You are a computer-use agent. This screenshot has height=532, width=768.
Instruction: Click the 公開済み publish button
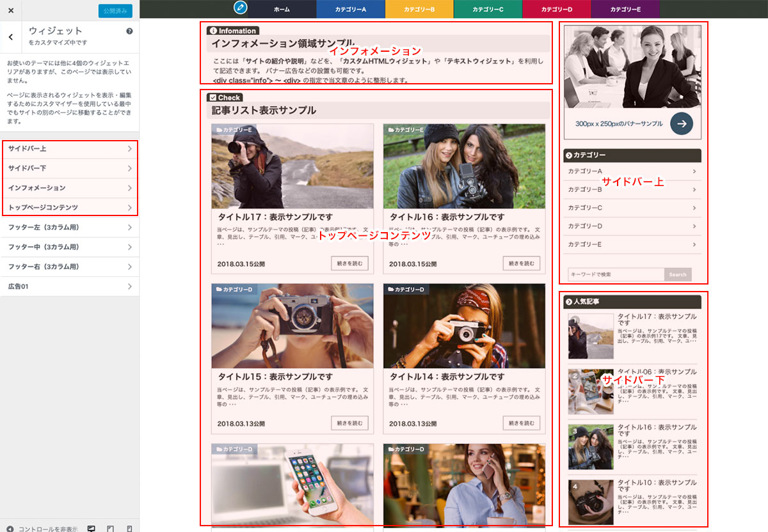[x=115, y=11]
